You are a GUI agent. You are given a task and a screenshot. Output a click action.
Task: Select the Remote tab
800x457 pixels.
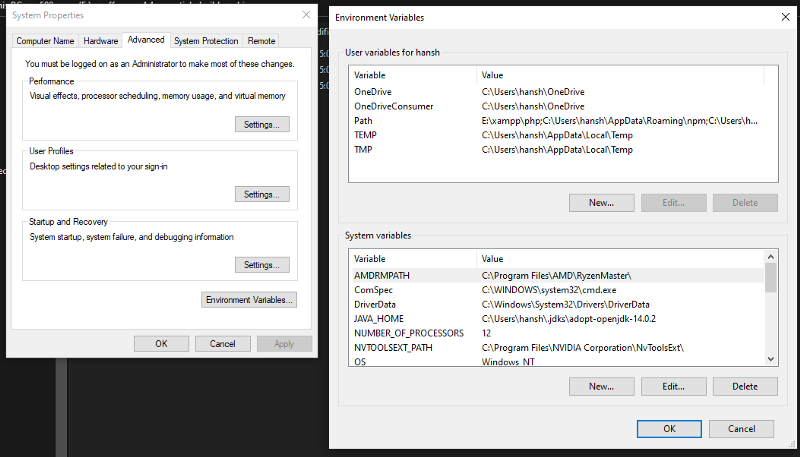pos(262,41)
